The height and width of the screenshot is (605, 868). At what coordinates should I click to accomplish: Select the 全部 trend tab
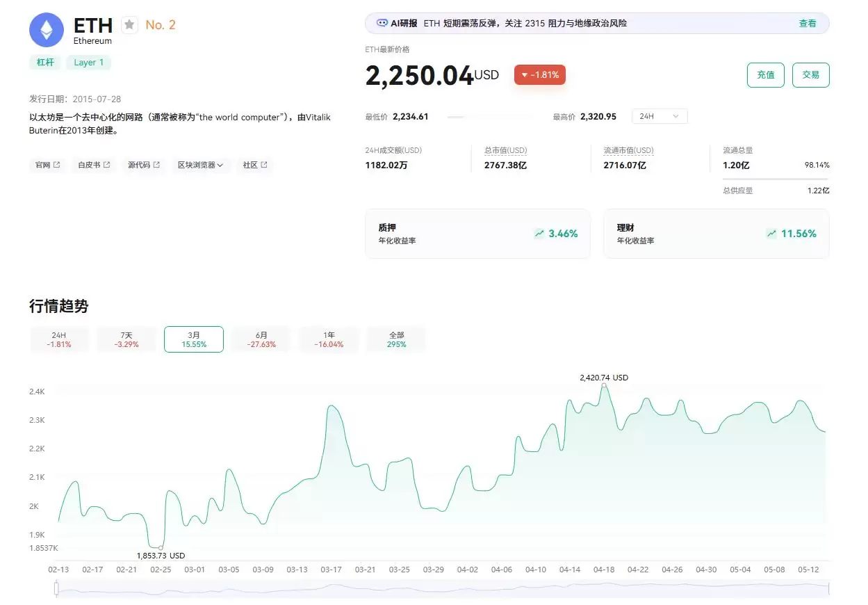pyautogui.click(x=397, y=339)
